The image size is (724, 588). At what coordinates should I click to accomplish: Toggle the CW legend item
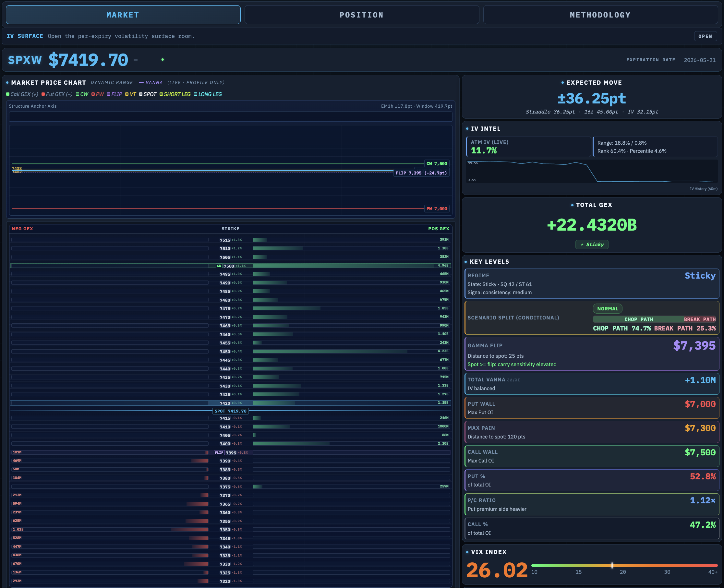coord(82,94)
